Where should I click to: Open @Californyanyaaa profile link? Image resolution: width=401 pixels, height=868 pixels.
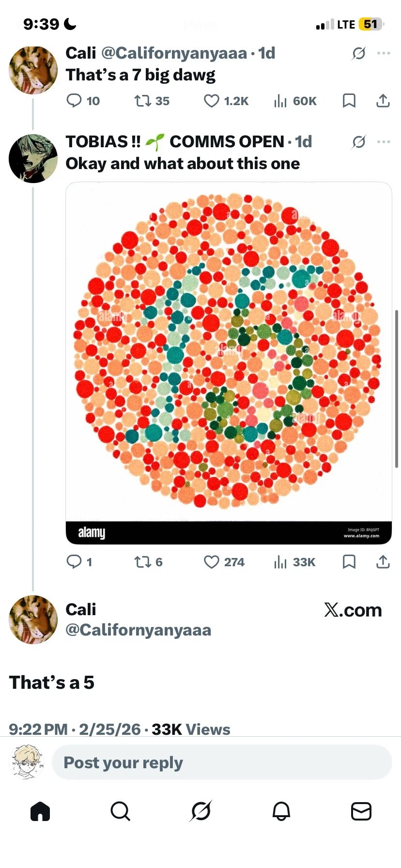138,630
